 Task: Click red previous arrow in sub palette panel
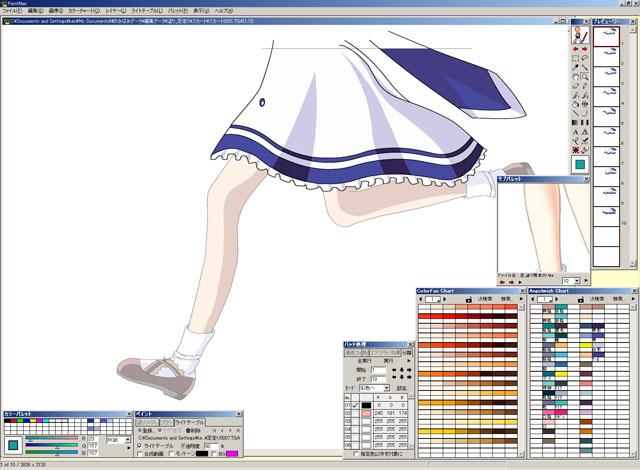point(502,282)
